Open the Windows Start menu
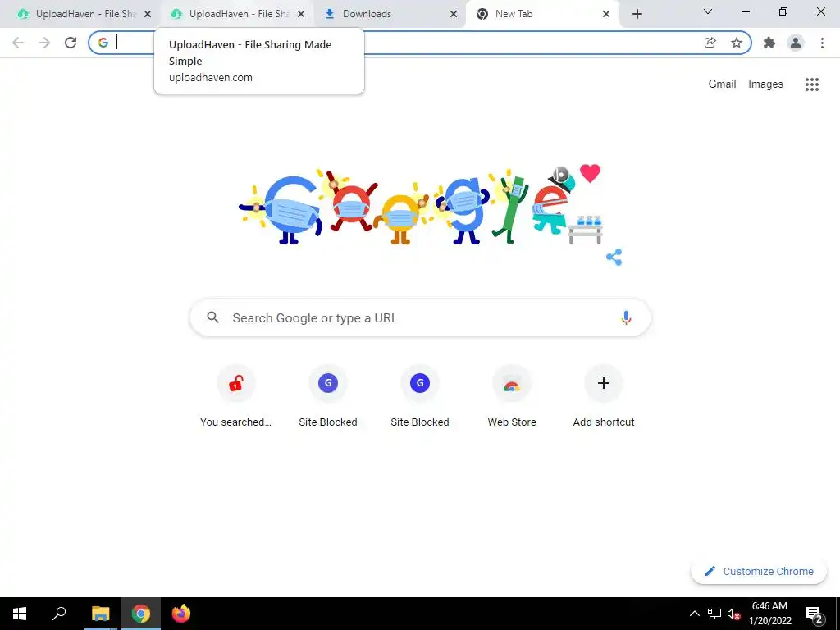This screenshot has width=840, height=630. click(x=20, y=614)
